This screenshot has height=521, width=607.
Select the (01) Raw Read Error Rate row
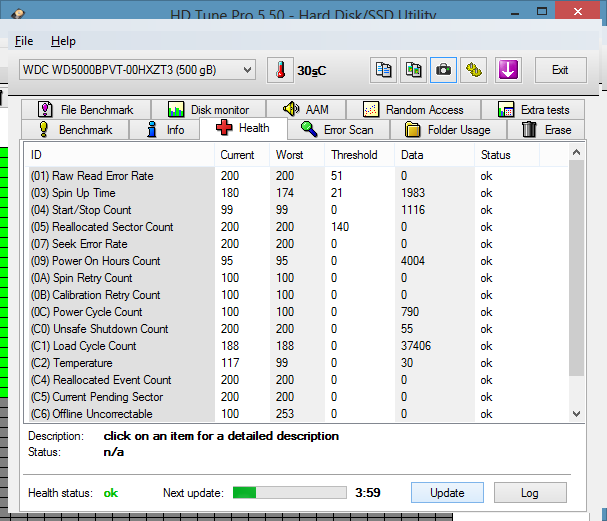(297, 176)
